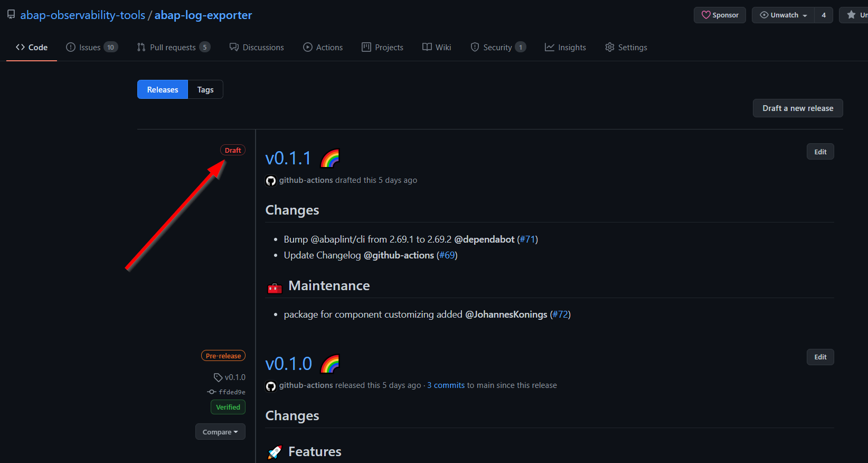Click the github-actions avatar under v0.1.0
868x463 pixels.
click(x=271, y=386)
